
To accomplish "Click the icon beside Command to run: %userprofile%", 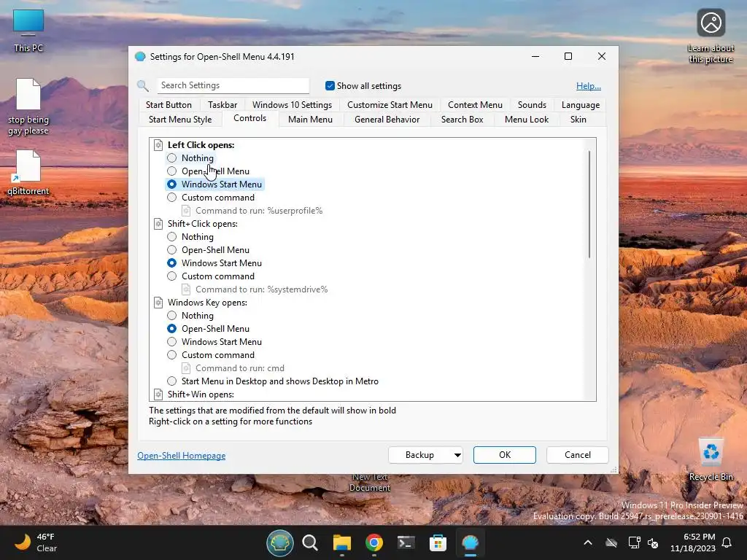I will tap(186, 211).
